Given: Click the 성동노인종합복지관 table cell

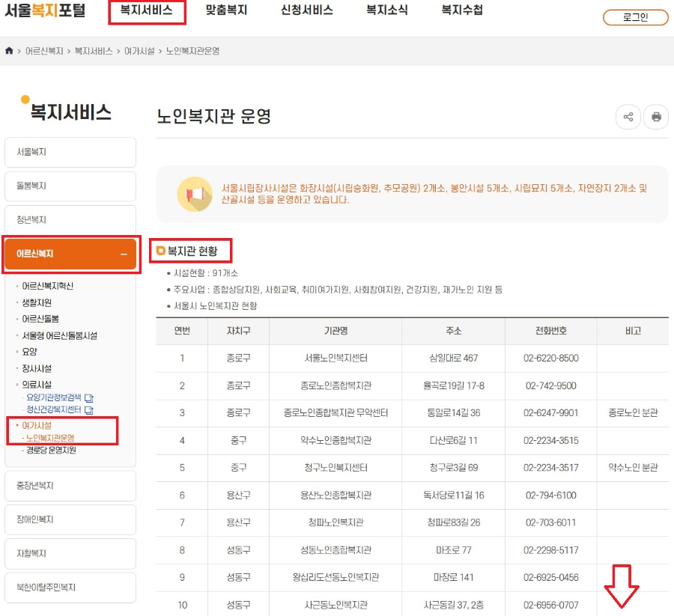Looking at the screenshot, I should tap(336, 550).
